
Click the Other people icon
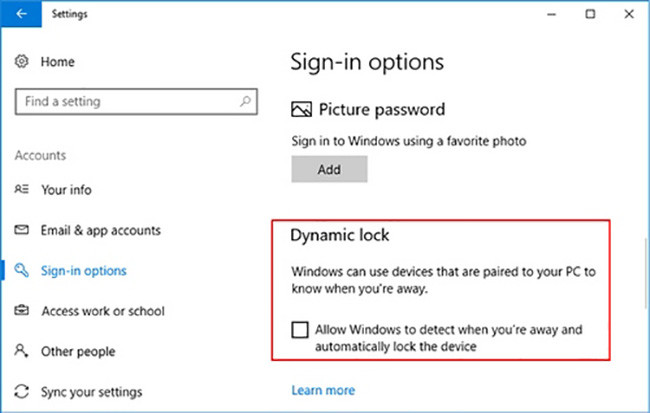tap(22, 352)
